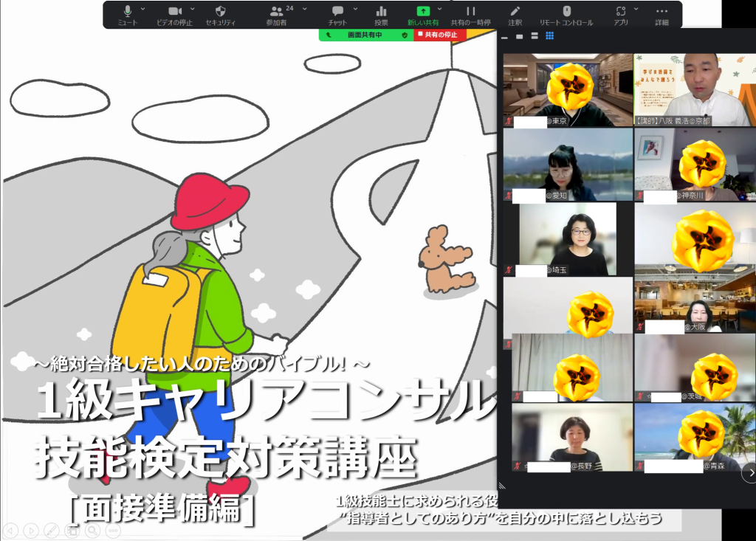The height and width of the screenshot is (541, 756).
Task: Switch video panel to gallery grid view
Action: click(549, 35)
